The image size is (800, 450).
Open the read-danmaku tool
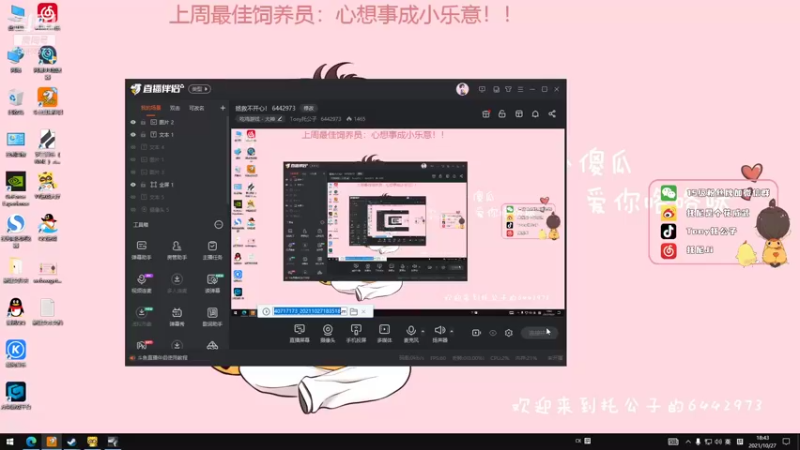pos(212,283)
